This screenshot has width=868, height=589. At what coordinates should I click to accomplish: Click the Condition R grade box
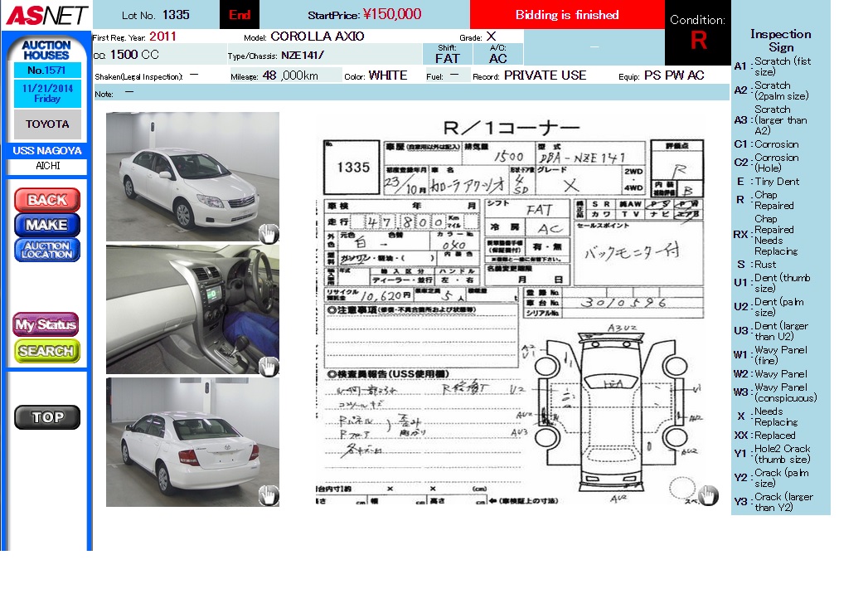pyautogui.click(x=697, y=33)
